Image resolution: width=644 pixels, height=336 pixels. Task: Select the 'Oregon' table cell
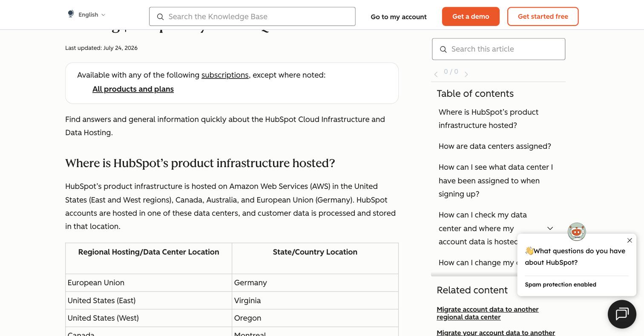point(315,318)
